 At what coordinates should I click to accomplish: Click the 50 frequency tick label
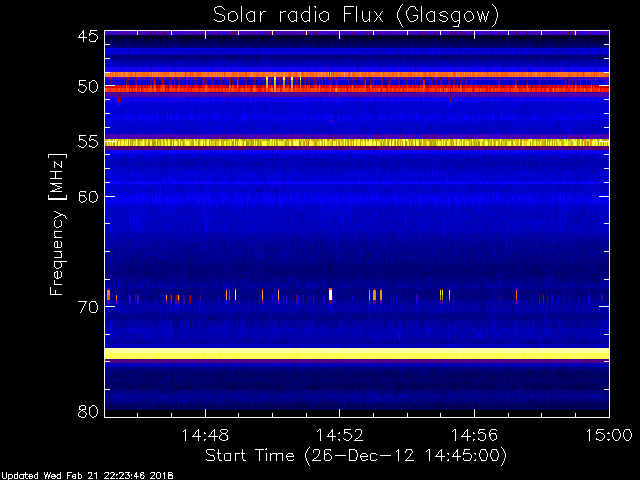pyautogui.click(x=88, y=87)
